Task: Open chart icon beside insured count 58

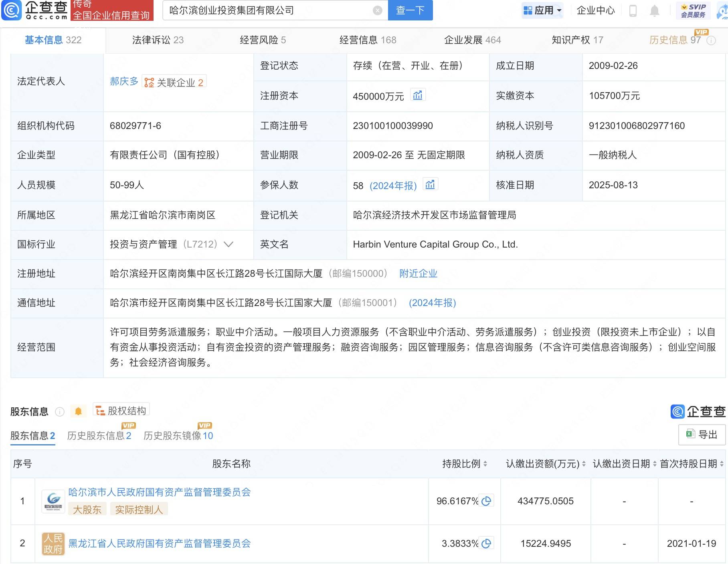Action: tap(430, 185)
